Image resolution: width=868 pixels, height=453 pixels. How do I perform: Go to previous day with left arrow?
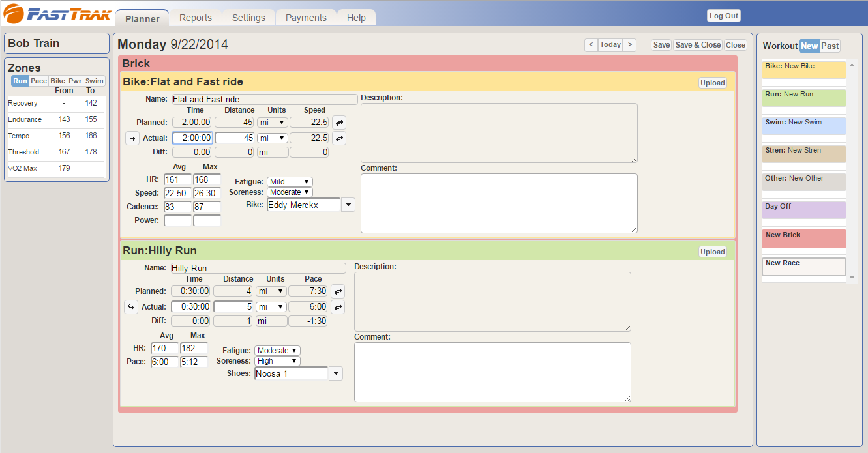point(591,45)
